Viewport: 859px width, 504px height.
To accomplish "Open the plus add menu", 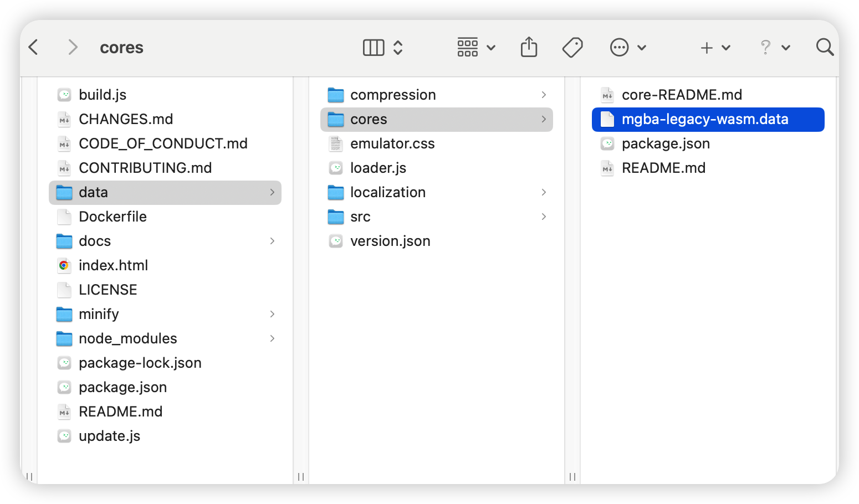I will tap(715, 48).
